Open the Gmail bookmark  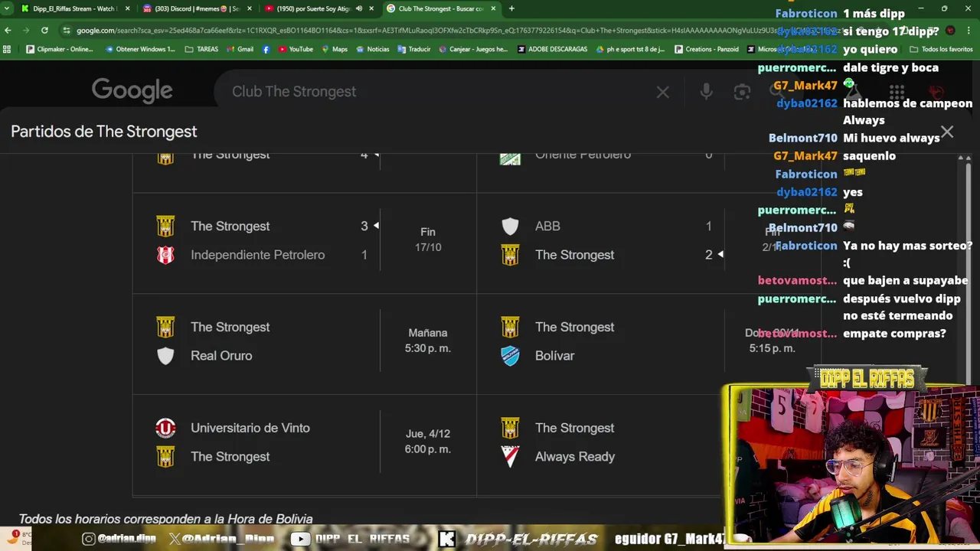[240, 49]
